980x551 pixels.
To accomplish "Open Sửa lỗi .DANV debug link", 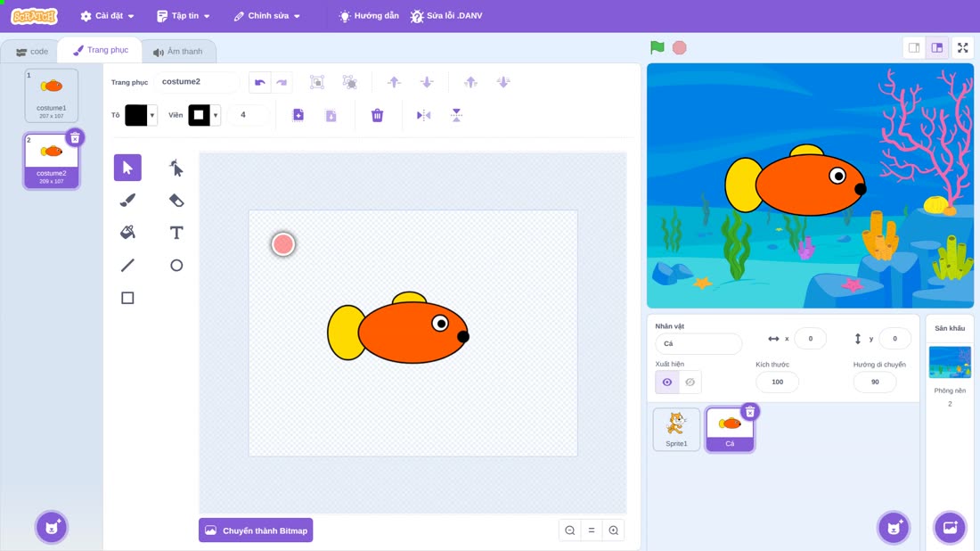I will 446,16.
